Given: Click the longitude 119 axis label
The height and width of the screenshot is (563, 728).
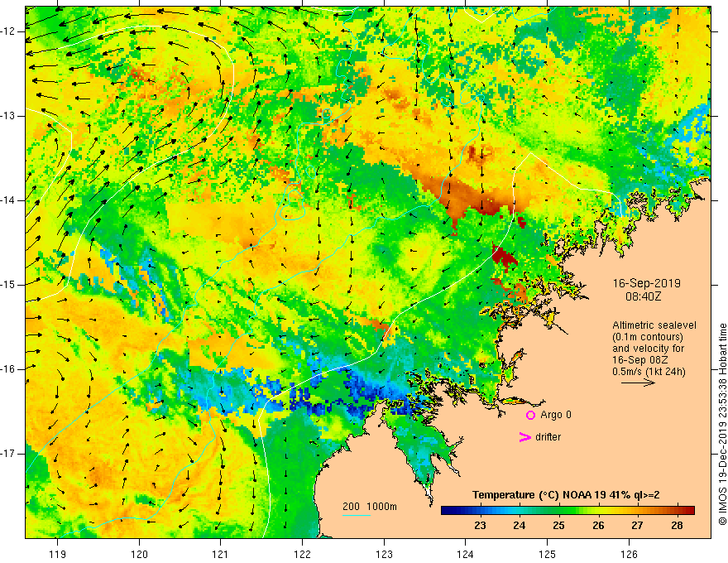Looking at the screenshot, I should coord(57,554).
